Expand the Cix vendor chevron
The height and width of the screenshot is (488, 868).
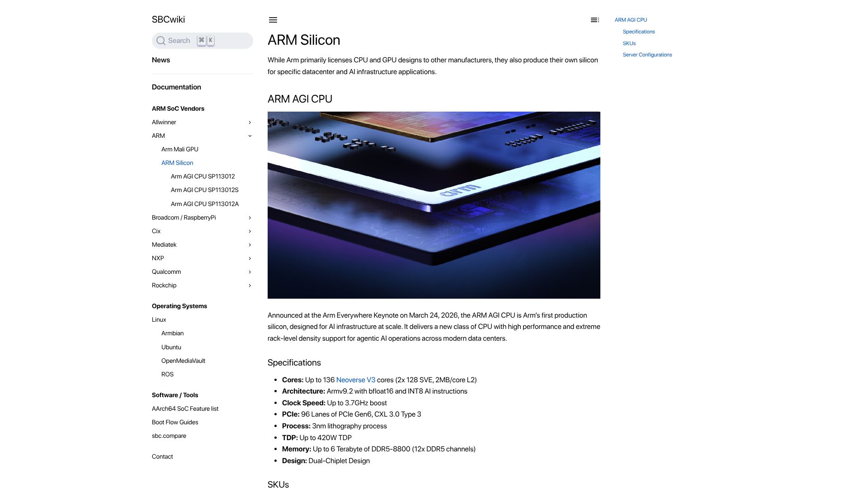(x=250, y=231)
